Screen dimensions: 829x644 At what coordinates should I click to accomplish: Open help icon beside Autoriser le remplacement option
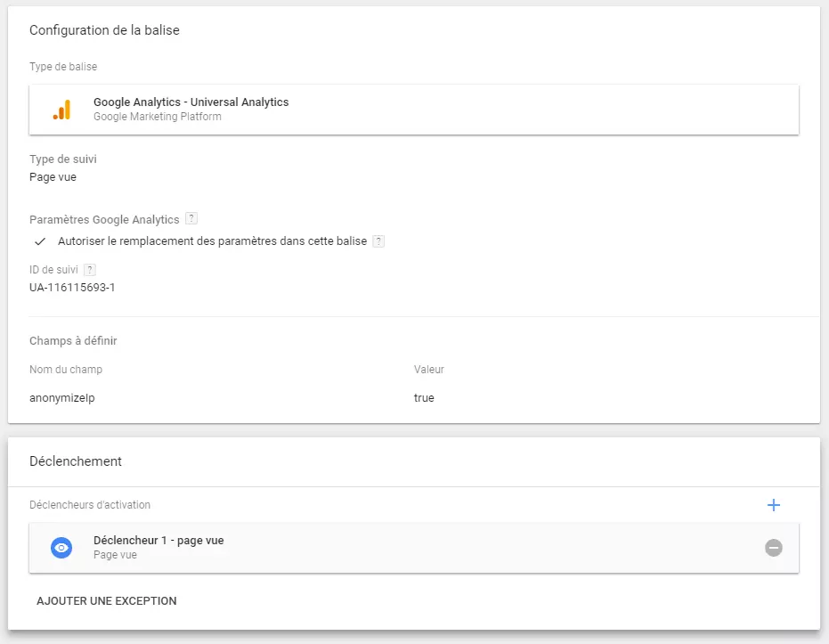378,241
